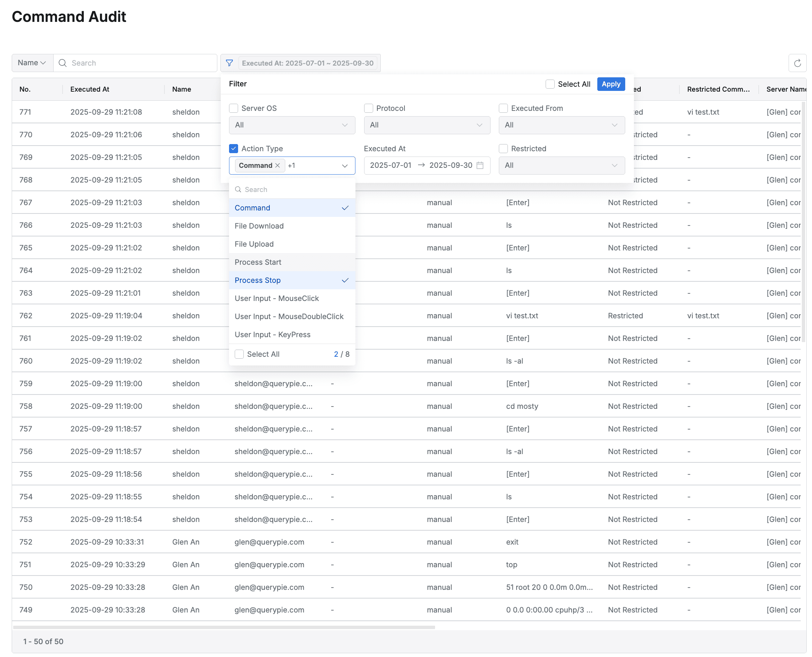Image resolution: width=812 pixels, height=657 pixels.
Task: Click the refresh icon at top right
Action: [798, 63]
